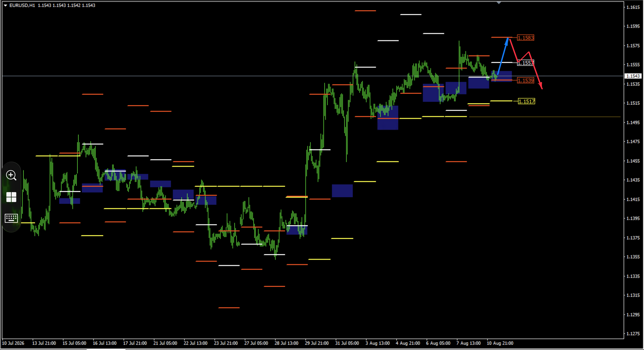Click the 28 Jul 13:00 time label

pyautogui.click(x=286, y=343)
